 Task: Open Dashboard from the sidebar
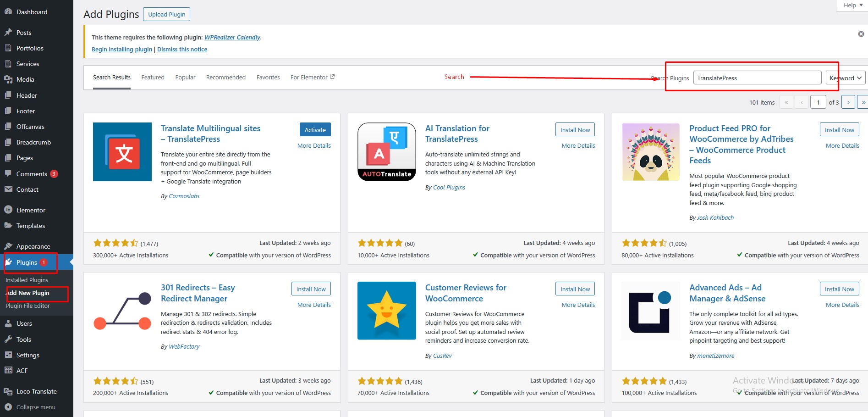click(32, 12)
